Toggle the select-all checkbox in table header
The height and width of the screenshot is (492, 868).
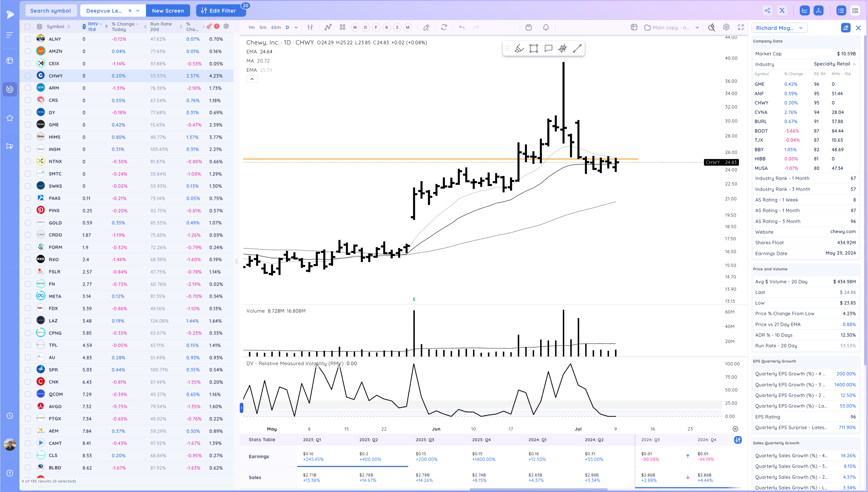click(28, 27)
